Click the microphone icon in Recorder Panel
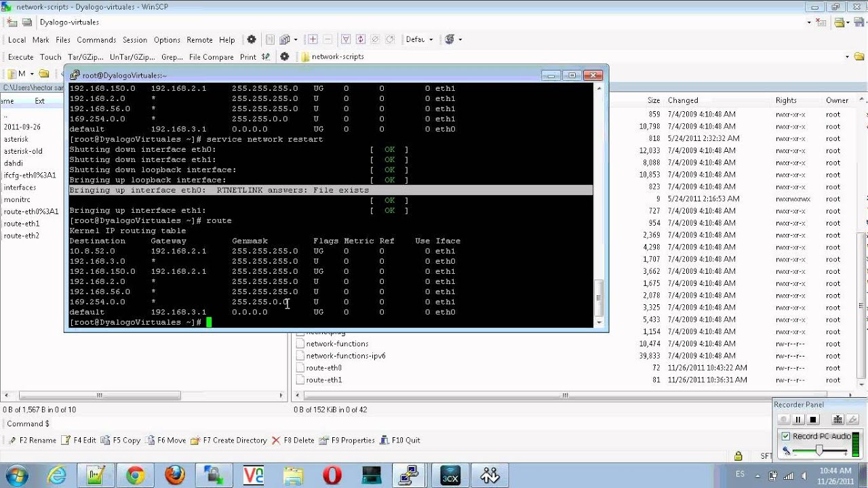This screenshot has width=868, height=488. tap(786, 451)
